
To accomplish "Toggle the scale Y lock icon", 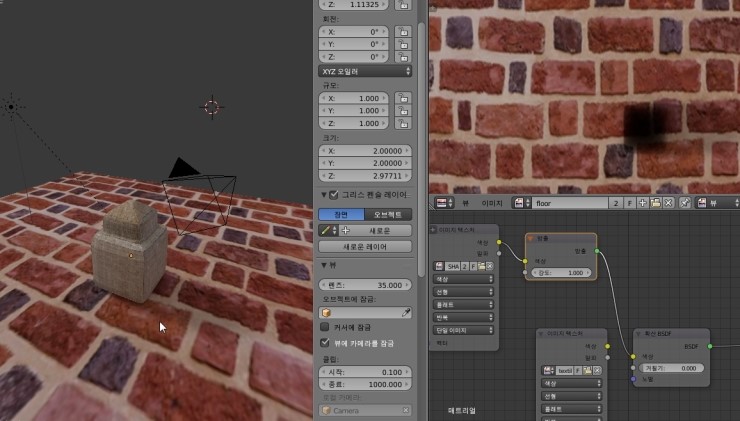I will pyautogui.click(x=403, y=110).
